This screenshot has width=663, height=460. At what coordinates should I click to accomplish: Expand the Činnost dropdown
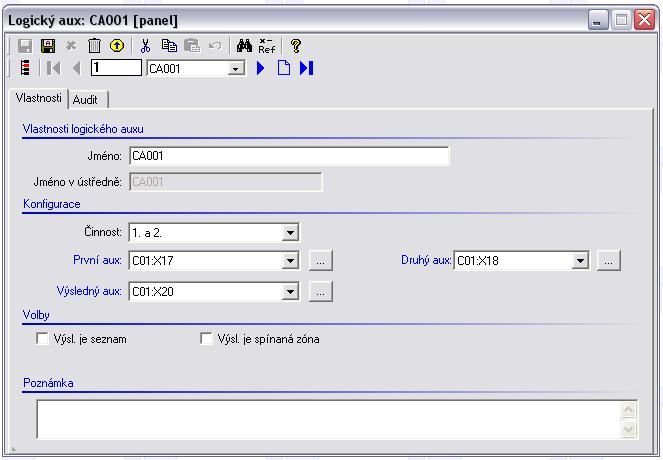point(290,233)
